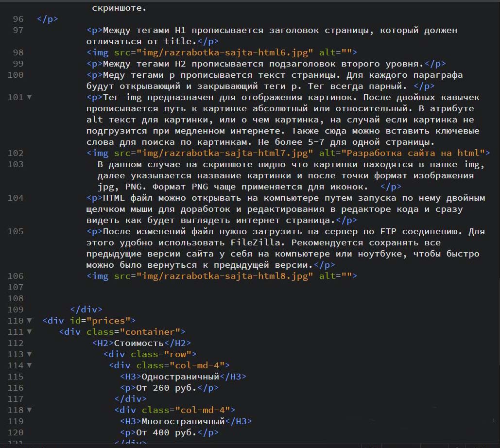Image resolution: width=500 pixels, height=448 pixels.
Task: Click the "Многостраничный" H3 heading text
Action: point(183,421)
